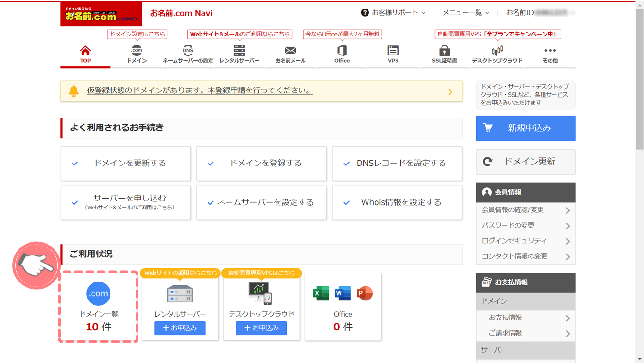Viewport: 644px width, 364px height.
Task: Click the 0 件 Office count
Action: 343,327
